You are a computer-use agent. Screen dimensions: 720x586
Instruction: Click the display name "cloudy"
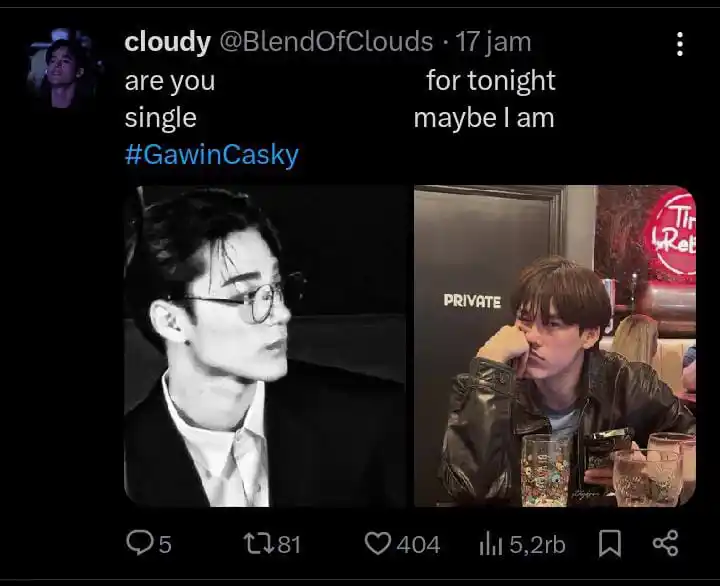coord(167,42)
